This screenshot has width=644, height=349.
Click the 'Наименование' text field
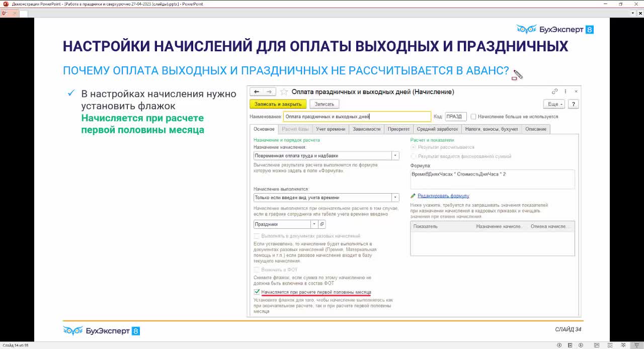click(x=357, y=117)
